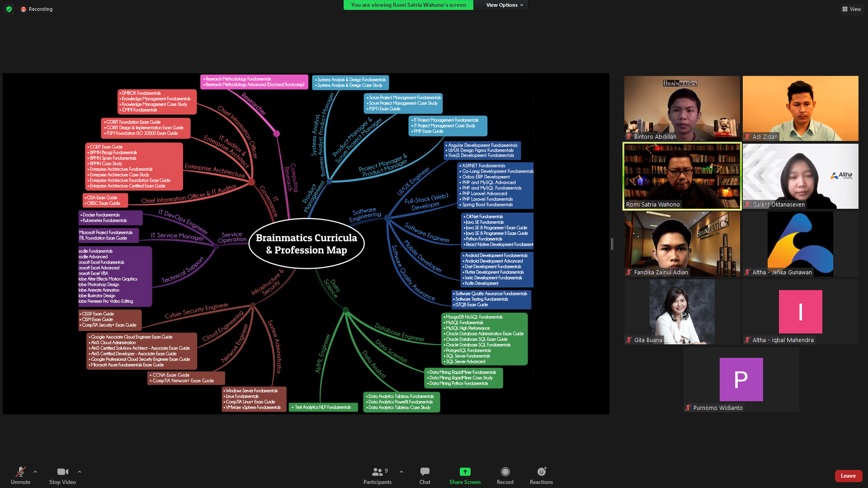This screenshot has height=488, width=868.
Task: Stop the video camera
Action: point(62,472)
